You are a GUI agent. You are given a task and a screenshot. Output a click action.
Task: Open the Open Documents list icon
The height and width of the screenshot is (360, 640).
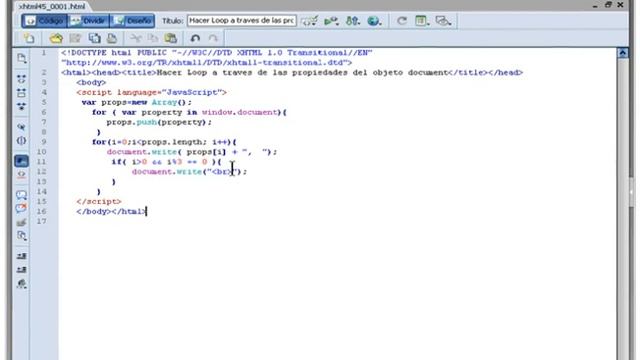[22, 58]
